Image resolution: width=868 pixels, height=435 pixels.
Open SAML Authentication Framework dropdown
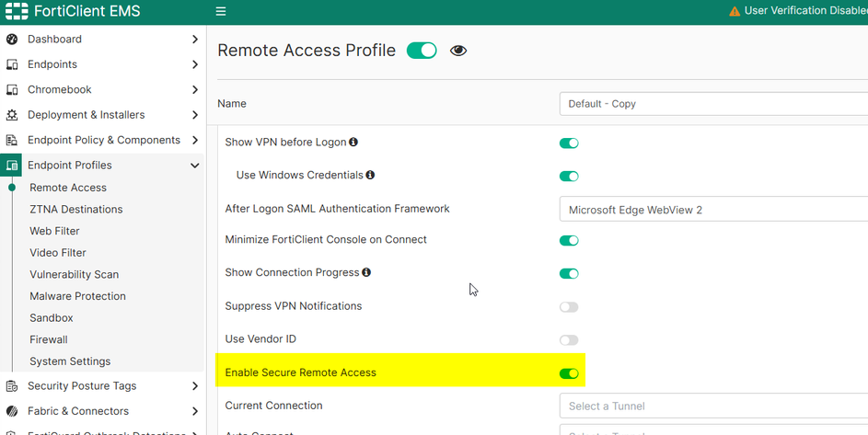click(x=712, y=210)
